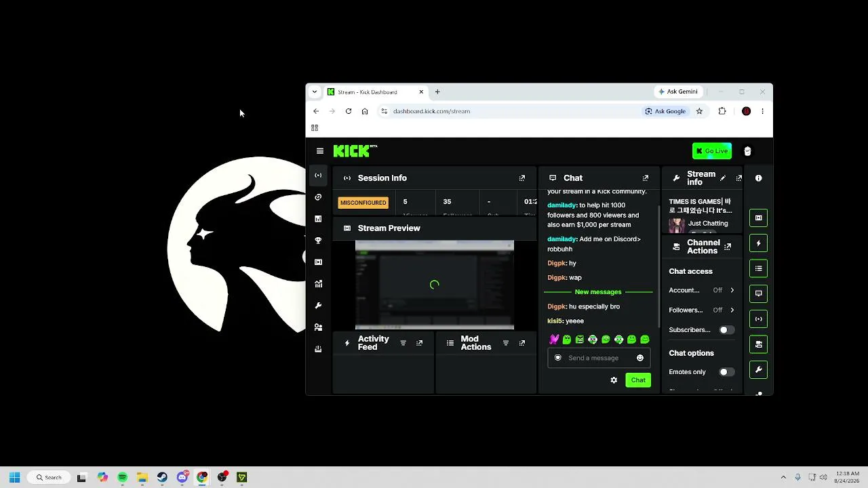Open the profile avatar in the Kick header
The image size is (868, 488).
(747, 151)
